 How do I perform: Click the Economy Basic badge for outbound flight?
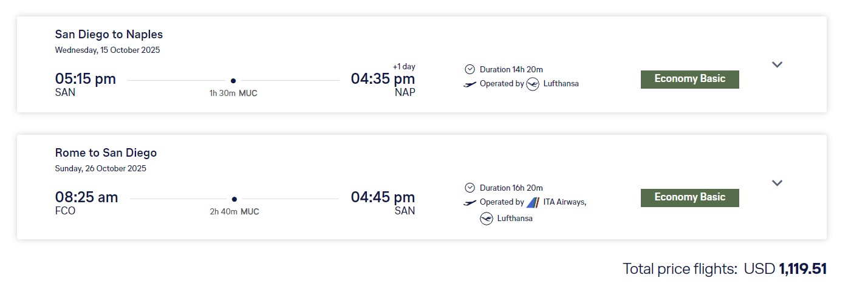[689, 79]
